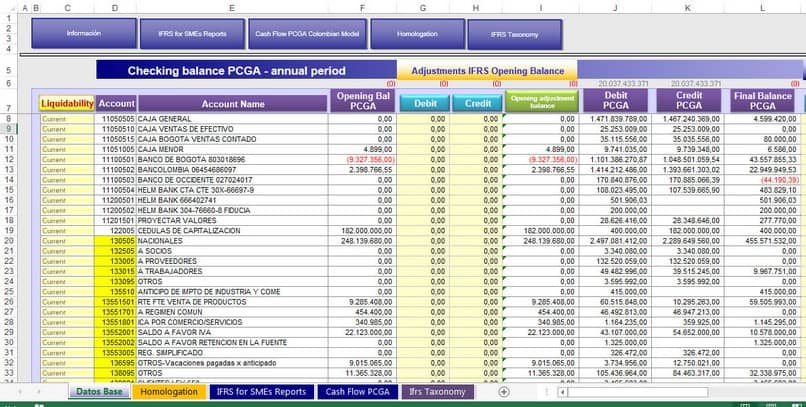The image size is (806, 407).
Task: Select row 20 header number
Action: point(8,241)
